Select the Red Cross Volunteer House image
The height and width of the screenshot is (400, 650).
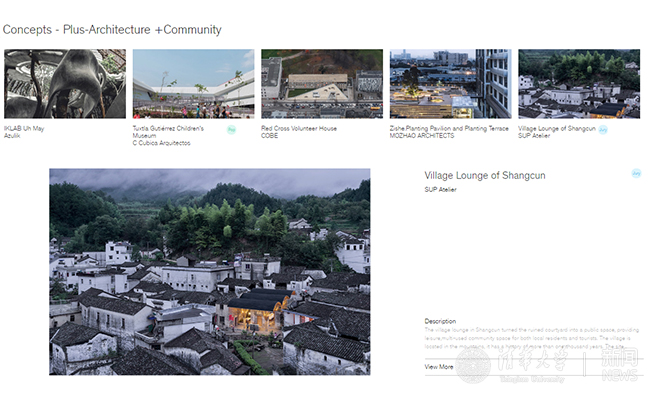(322, 84)
